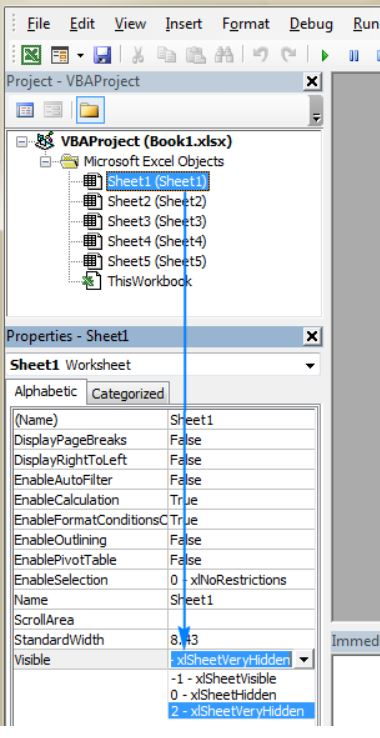Click the xlNoRestrictions value of EnableSelection

click(x=242, y=580)
